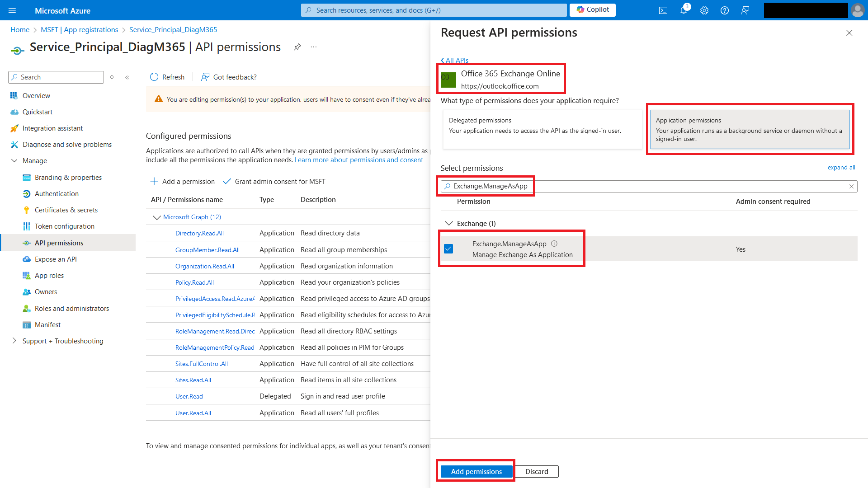Viewport: 868px width, 488px height.
Task: Open the Cloud Shell icon
Action: 663,10
